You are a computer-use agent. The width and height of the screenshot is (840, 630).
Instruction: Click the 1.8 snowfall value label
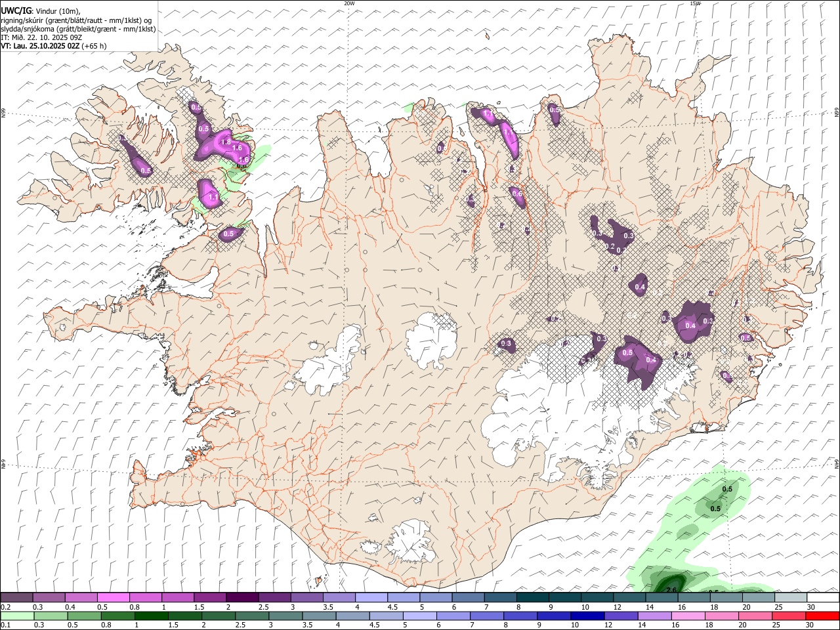pos(226,142)
